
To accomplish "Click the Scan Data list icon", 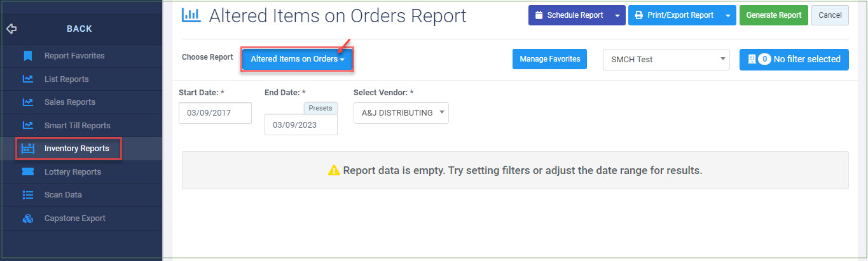I will [27, 195].
